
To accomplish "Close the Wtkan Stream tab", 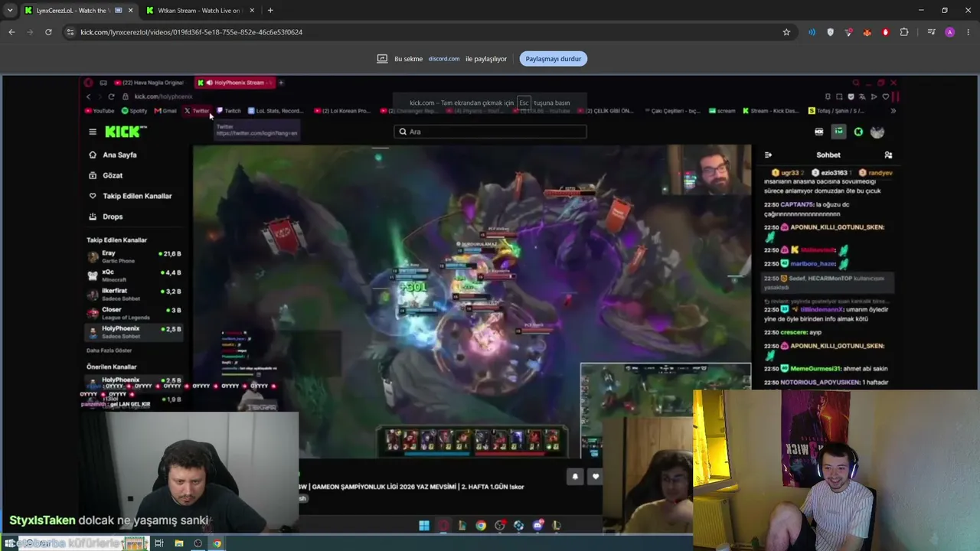I will pyautogui.click(x=252, y=11).
